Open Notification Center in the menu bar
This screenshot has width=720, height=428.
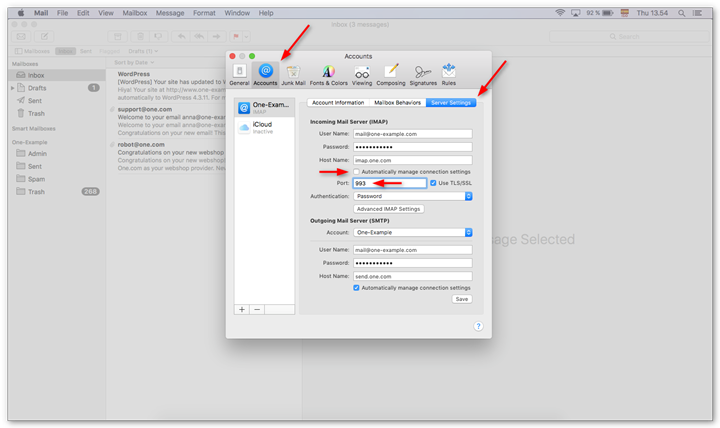pyautogui.click(x=697, y=13)
